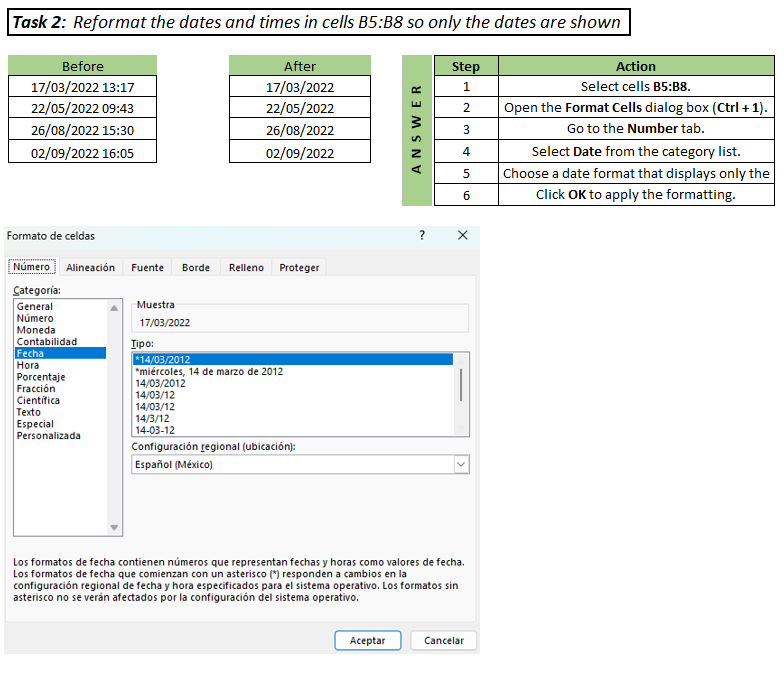Choose 14/03/2012 format without asterisk
Image resolution: width=784 pixels, height=673 pixels.
tap(293, 384)
